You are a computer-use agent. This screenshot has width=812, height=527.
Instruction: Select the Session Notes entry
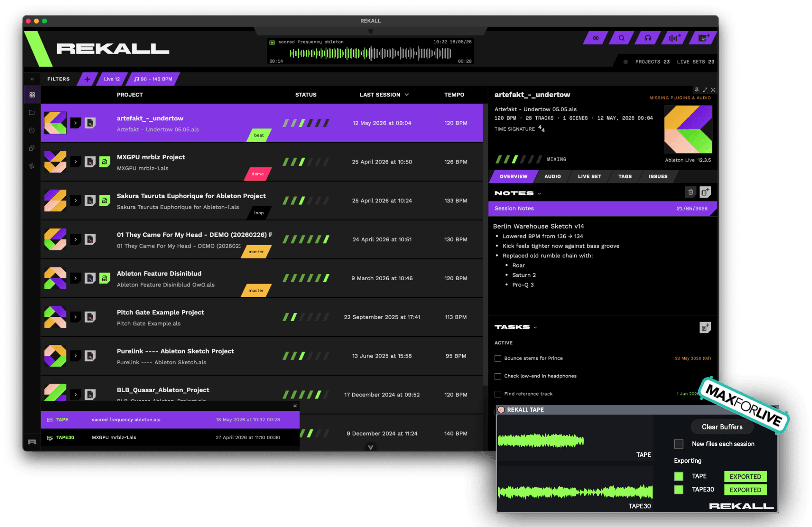click(602, 208)
